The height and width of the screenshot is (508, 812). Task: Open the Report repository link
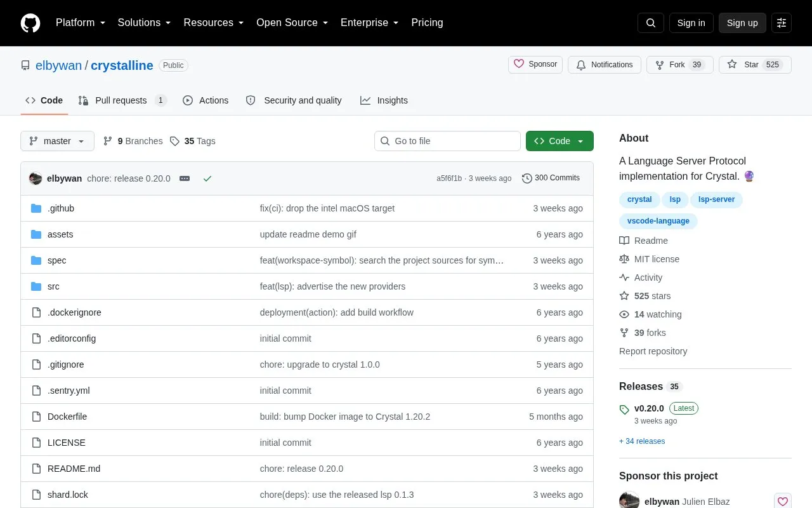point(653,351)
